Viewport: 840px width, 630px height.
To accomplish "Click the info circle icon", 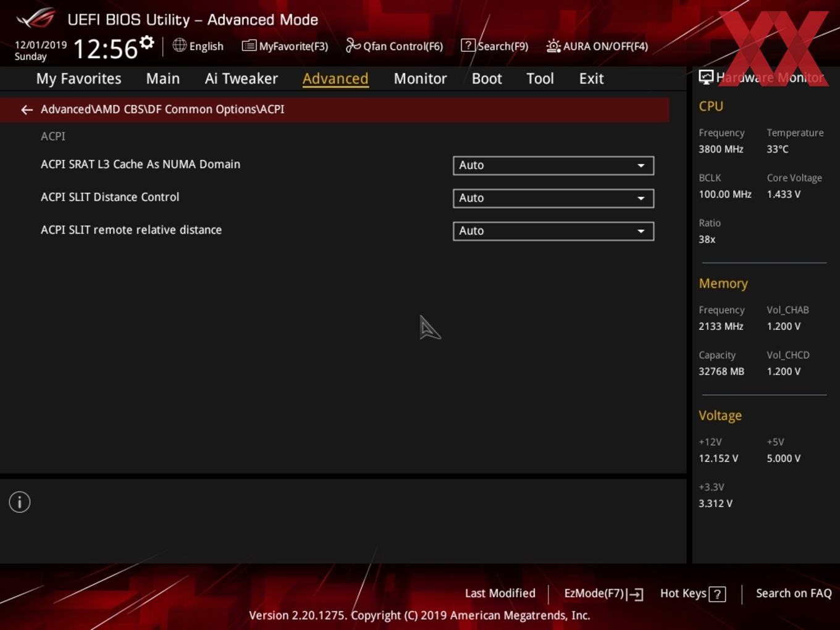I will point(20,502).
